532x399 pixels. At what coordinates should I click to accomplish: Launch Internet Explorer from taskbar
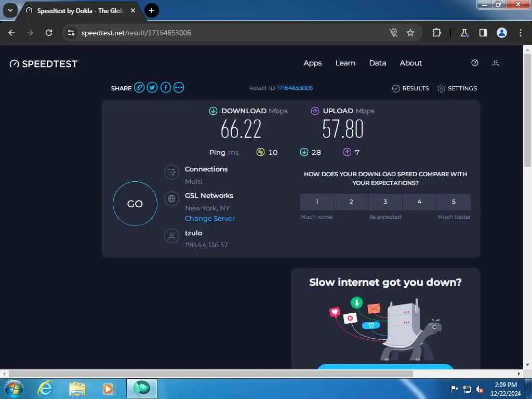coord(45,389)
